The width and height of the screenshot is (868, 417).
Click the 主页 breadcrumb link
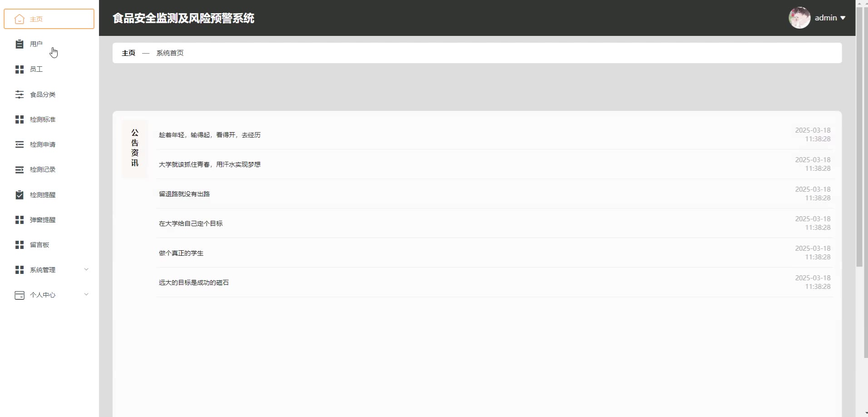point(128,53)
